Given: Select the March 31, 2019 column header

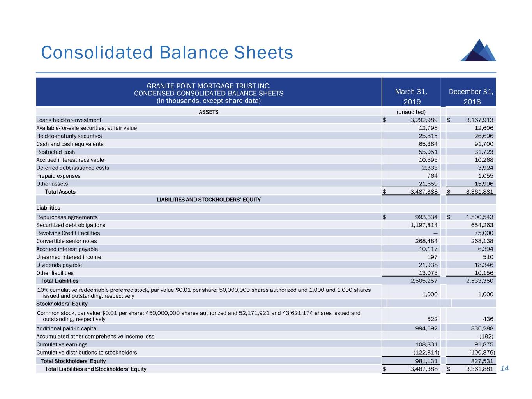Looking at the screenshot, I should click(411, 96).
